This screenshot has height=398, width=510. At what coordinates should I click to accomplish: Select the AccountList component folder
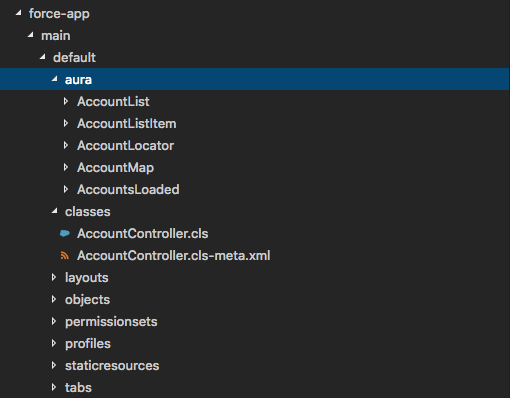[x=113, y=101]
